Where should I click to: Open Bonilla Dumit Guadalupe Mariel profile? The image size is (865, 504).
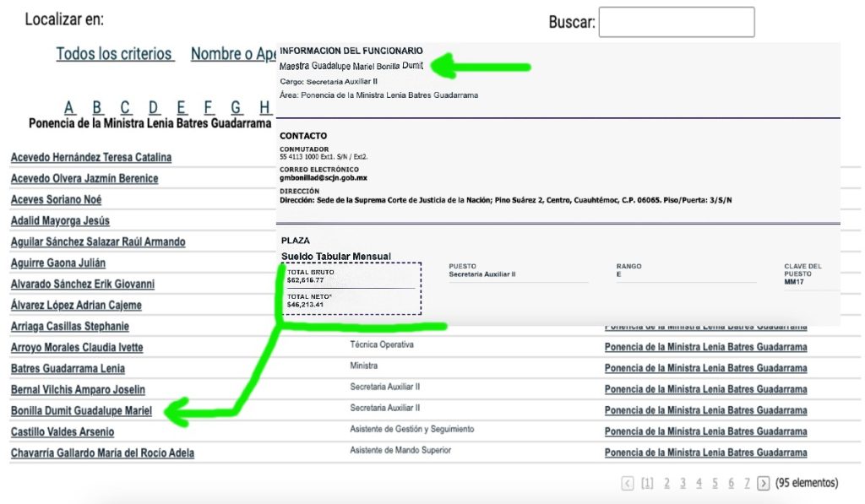coord(81,411)
